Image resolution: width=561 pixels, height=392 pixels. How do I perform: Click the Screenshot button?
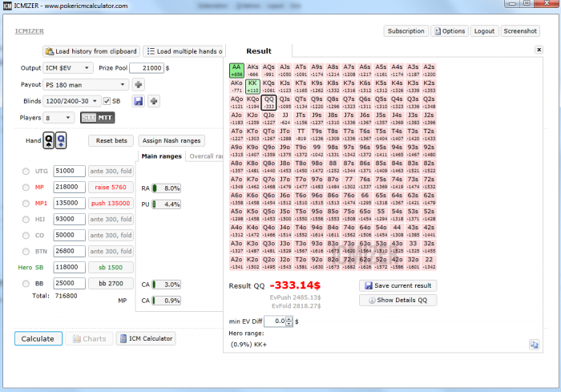[520, 31]
